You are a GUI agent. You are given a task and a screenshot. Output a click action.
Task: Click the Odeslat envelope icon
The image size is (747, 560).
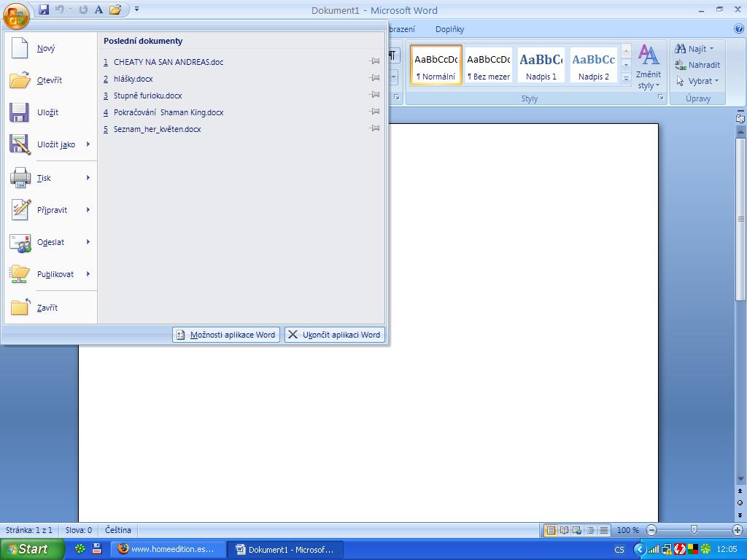click(20, 242)
